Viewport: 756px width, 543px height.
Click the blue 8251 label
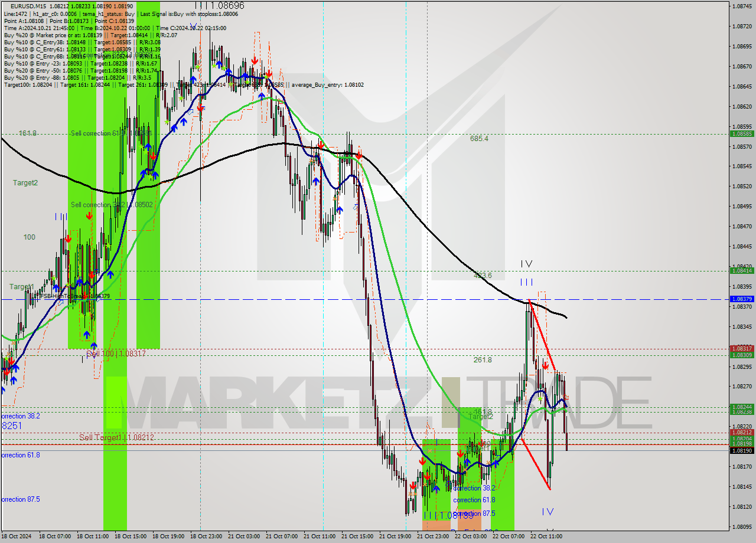[12, 426]
